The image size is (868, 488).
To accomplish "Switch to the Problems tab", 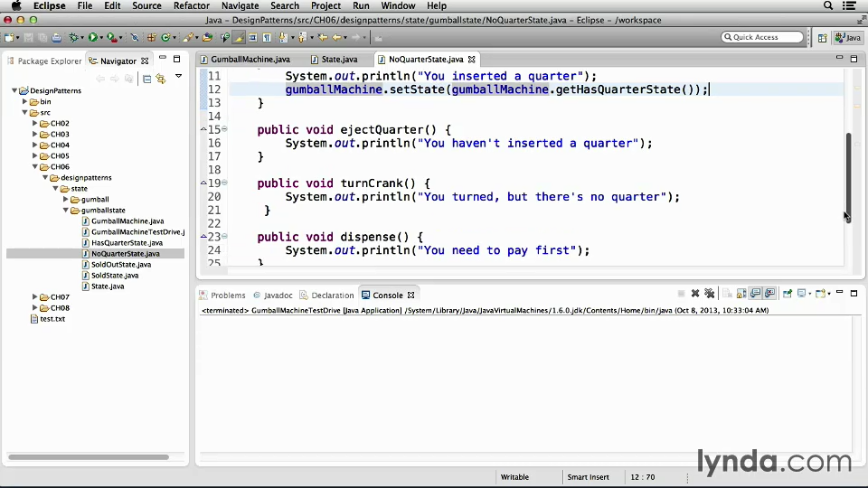I will [222, 295].
